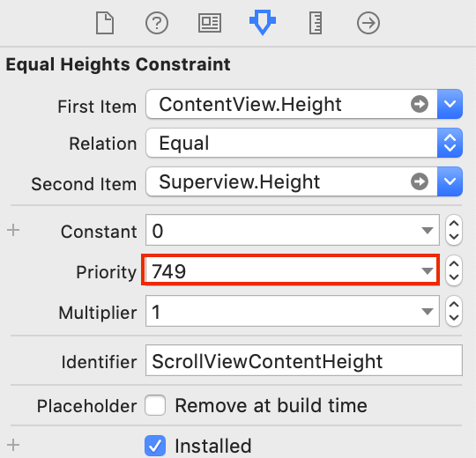Select the Attributes inspector icon
This screenshot has width=476, height=458.
[x=263, y=22]
